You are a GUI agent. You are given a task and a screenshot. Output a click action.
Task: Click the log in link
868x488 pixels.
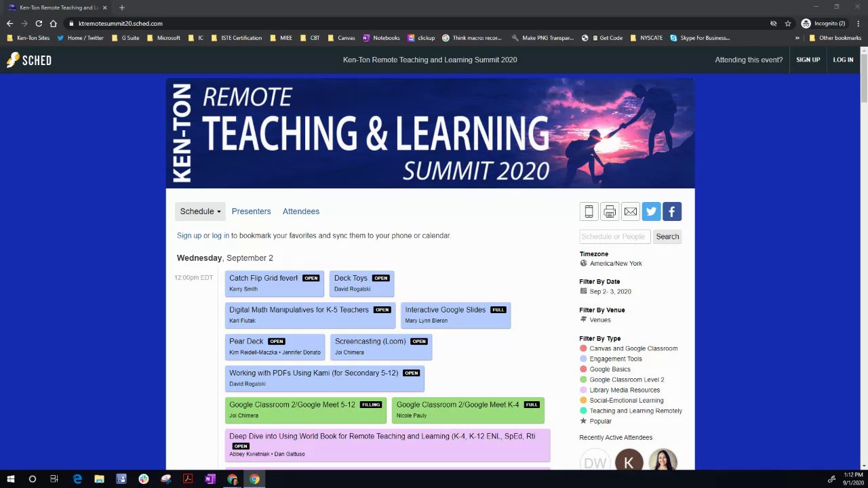pos(220,235)
